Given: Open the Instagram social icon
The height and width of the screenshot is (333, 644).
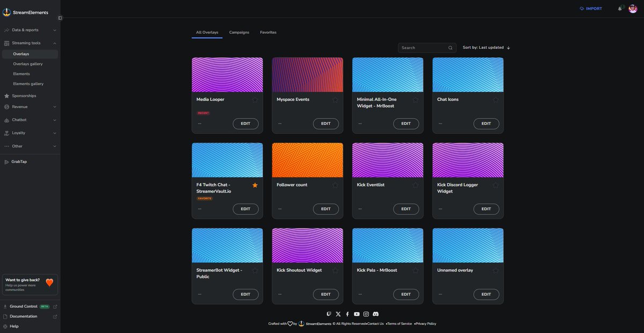Looking at the screenshot, I should (x=366, y=314).
